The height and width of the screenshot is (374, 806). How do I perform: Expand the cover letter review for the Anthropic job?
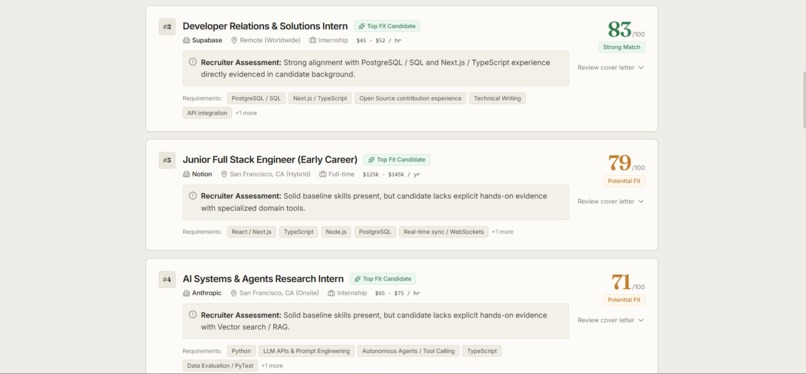pyautogui.click(x=610, y=320)
